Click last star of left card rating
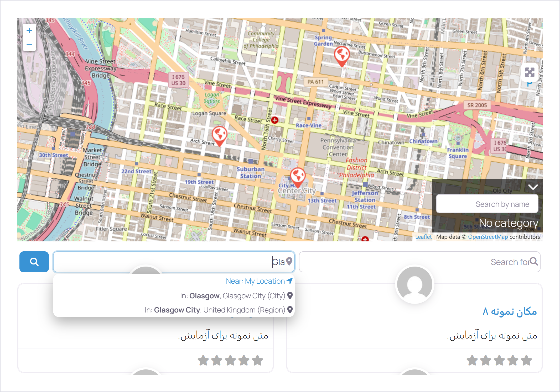Viewport: 560px width, 392px height. 257,360
